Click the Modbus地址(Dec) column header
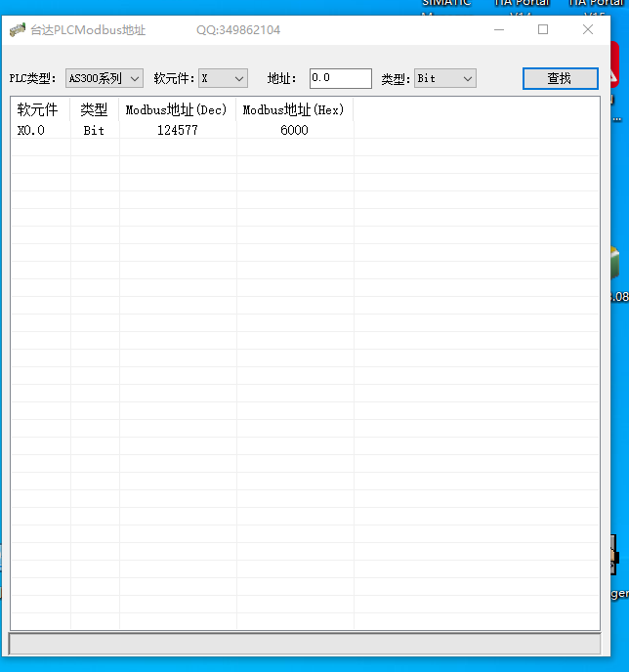629x672 pixels. click(x=177, y=110)
